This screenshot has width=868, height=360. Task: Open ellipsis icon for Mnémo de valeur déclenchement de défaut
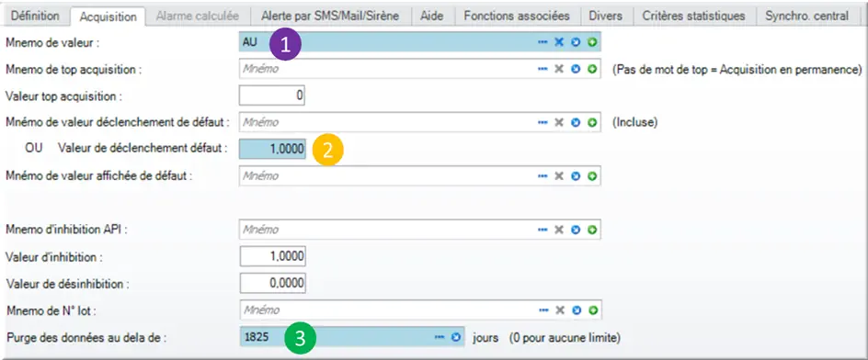[x=542, y=123]
